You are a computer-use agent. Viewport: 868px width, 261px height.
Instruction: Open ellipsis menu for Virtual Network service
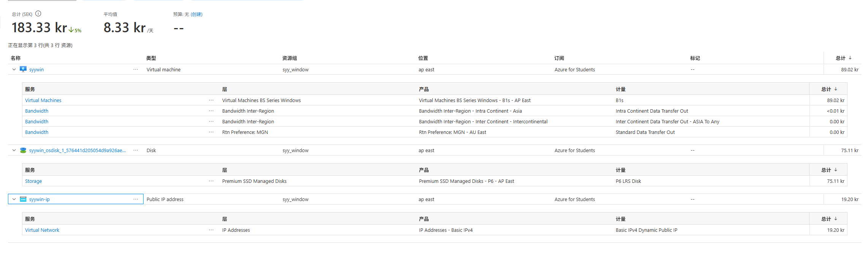[211, 230]
